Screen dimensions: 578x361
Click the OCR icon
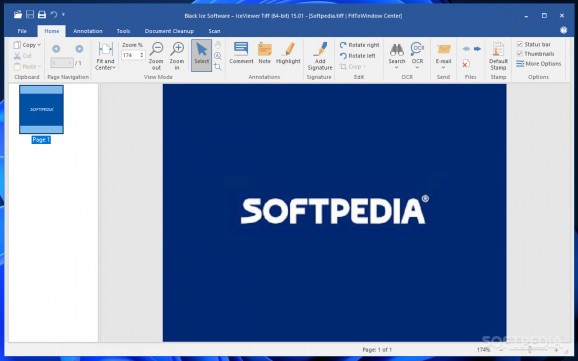417,49
